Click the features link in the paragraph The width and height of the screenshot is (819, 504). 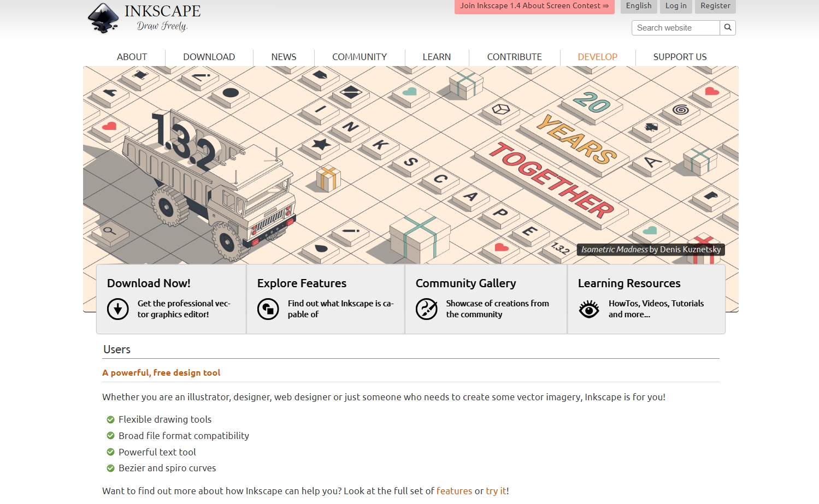point(454,491)
